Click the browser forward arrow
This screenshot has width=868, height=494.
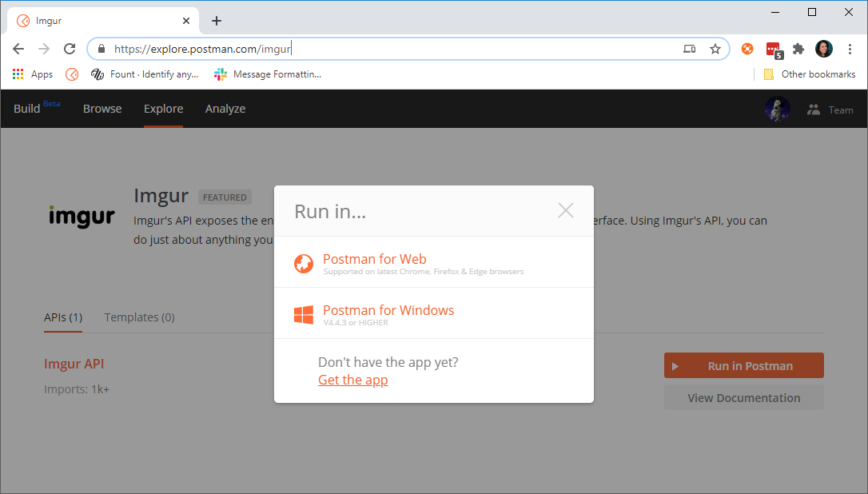[44, 49]
